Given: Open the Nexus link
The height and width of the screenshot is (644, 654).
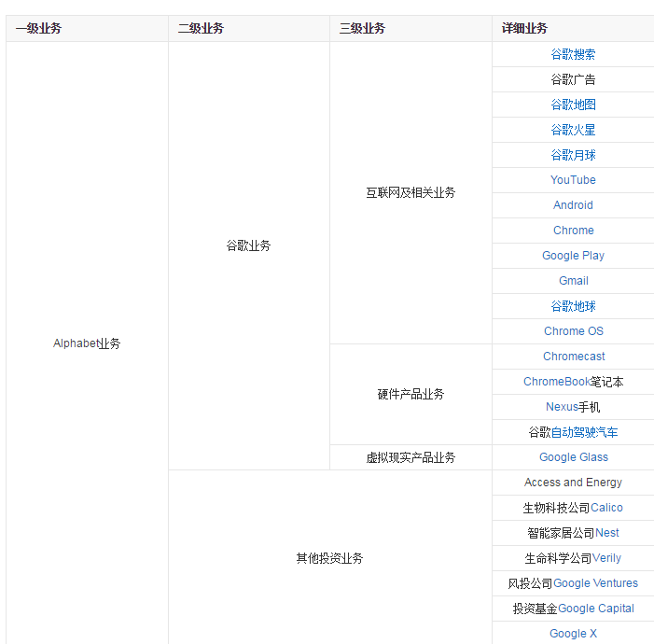Looking at the screenshot, I should point(562,407).
